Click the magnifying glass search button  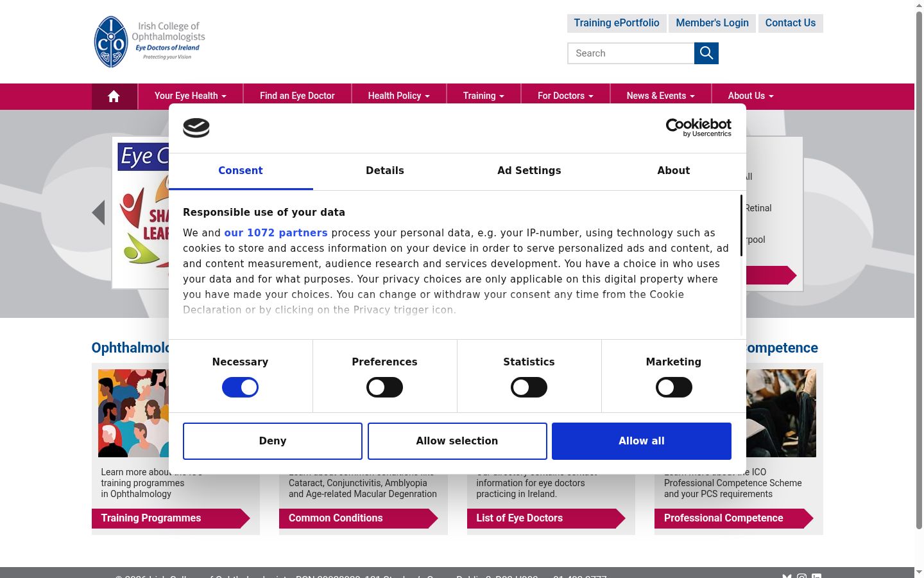click(x=706, y=53)
